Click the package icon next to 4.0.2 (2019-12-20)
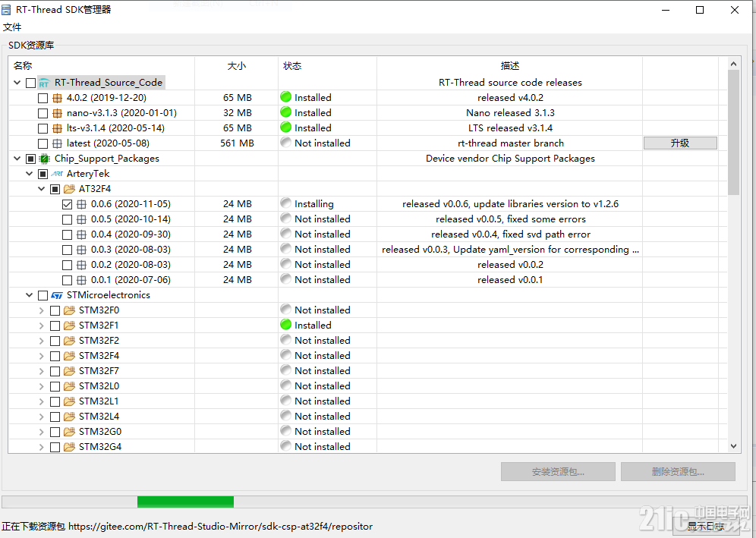 point(57,98)
